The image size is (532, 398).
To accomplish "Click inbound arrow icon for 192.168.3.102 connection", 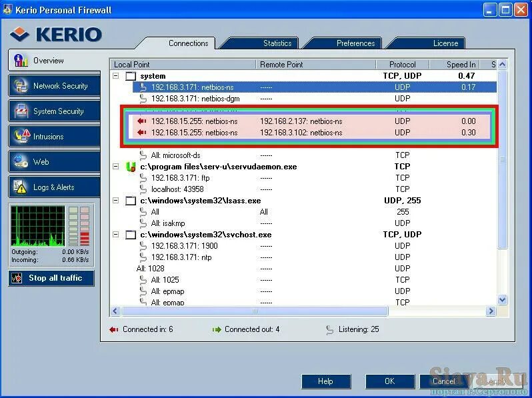I will (x=142, y=132).
